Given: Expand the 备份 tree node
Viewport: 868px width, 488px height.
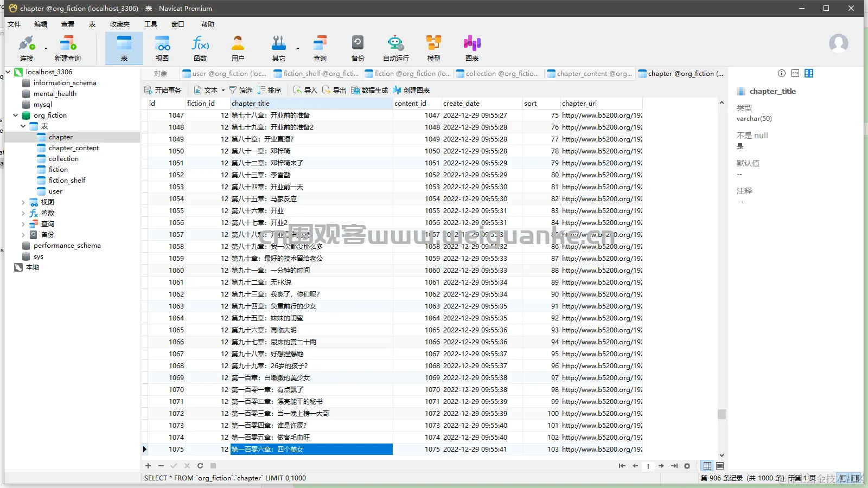Looking at the screenshot, I should pyautogui.click(x=23, y=234).
